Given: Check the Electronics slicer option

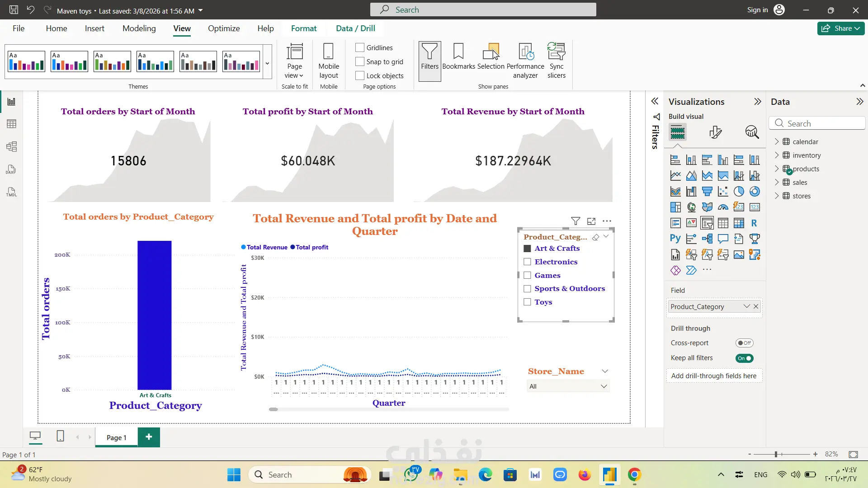Looking at the screenshot, I should click(x=527, y=262).
